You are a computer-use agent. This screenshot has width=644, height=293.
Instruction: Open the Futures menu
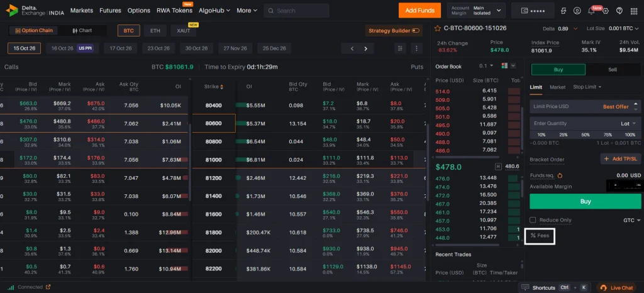tap(110, 11)
